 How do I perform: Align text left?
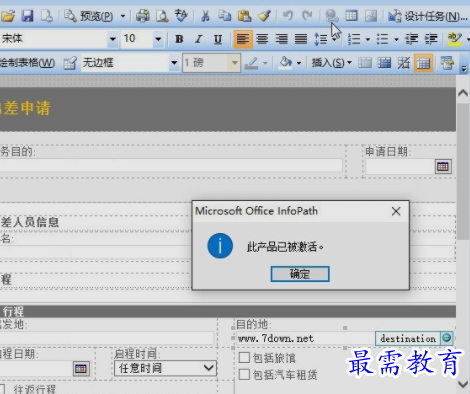243,39
